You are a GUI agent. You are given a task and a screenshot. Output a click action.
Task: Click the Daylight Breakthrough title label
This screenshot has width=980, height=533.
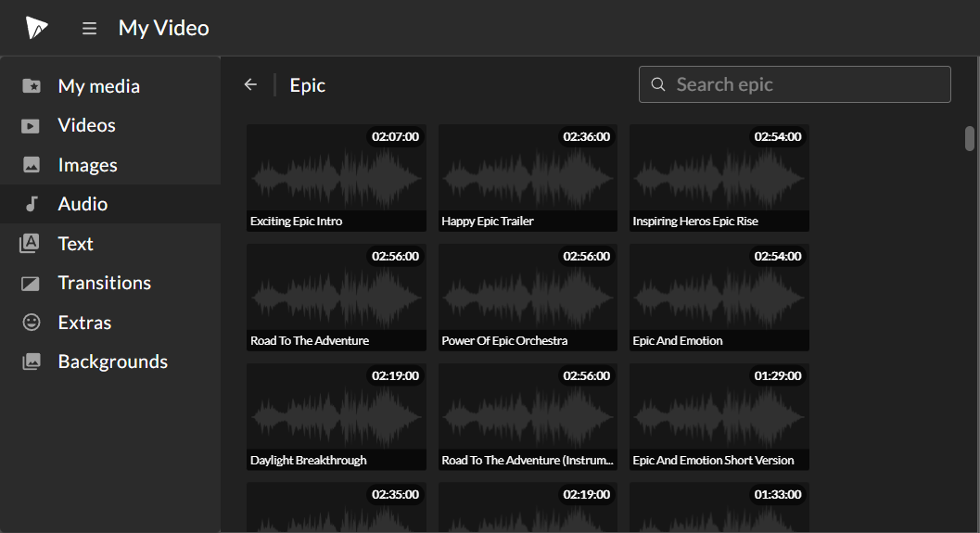coord(309,461)
